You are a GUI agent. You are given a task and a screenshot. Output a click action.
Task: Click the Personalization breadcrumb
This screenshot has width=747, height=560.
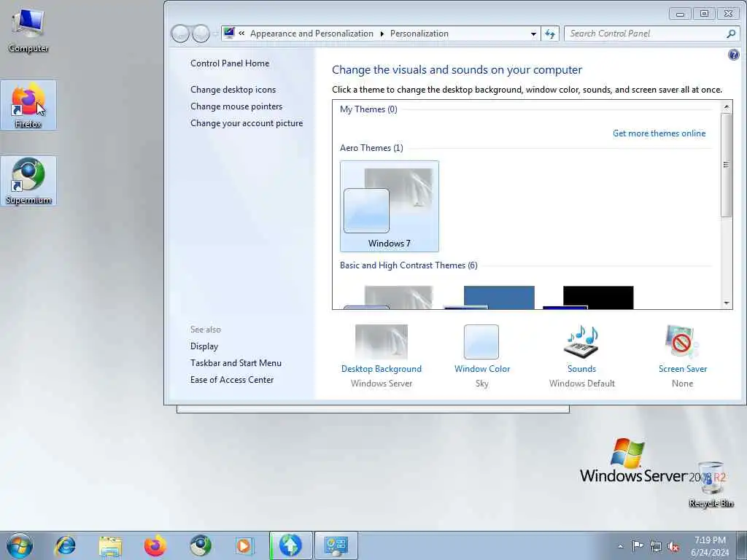click(x=419, y=34)
